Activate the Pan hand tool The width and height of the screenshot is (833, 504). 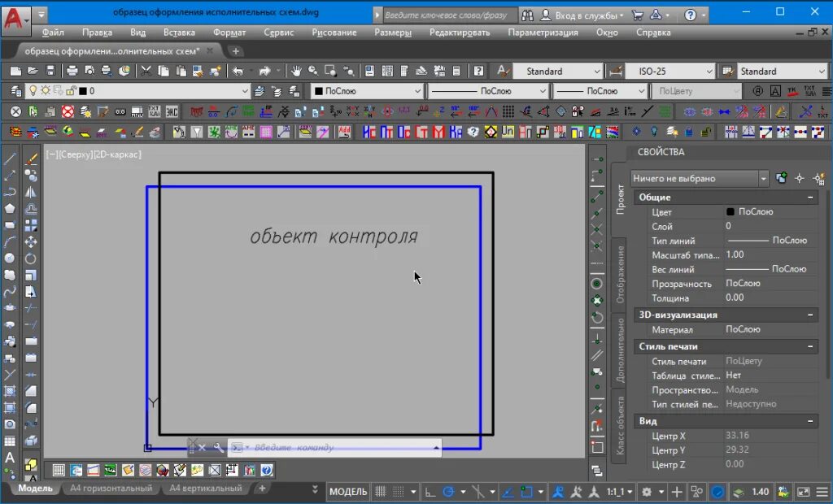296,72
